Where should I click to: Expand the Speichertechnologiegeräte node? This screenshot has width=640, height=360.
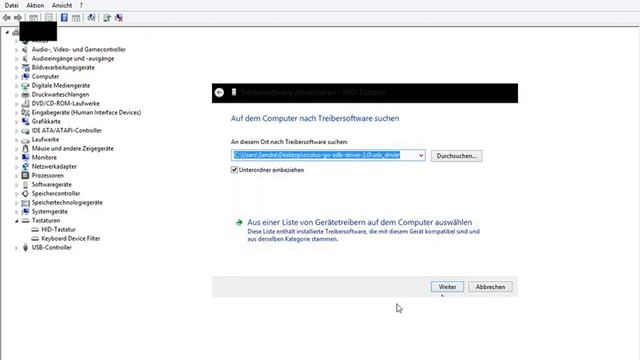pyautogui.click(x=17, y=203)
